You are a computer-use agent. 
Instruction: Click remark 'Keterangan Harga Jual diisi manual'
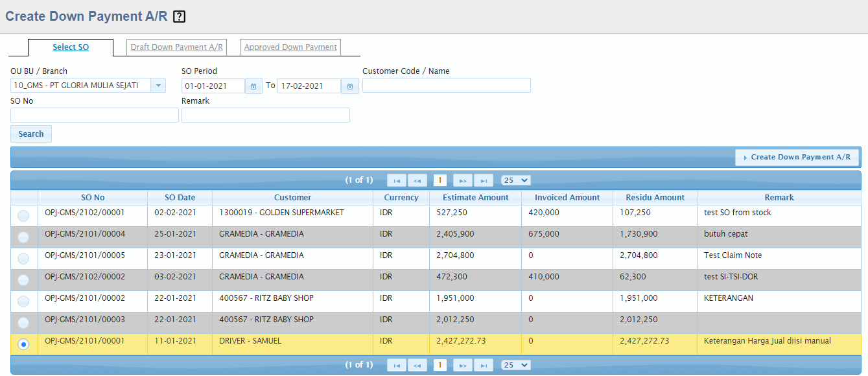click(768, 341)
